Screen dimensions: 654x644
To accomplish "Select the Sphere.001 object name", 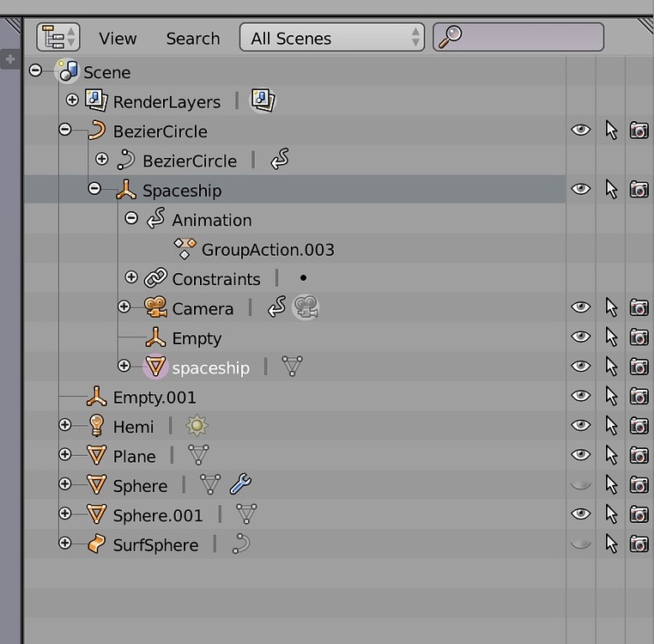I will click(158, 515).
